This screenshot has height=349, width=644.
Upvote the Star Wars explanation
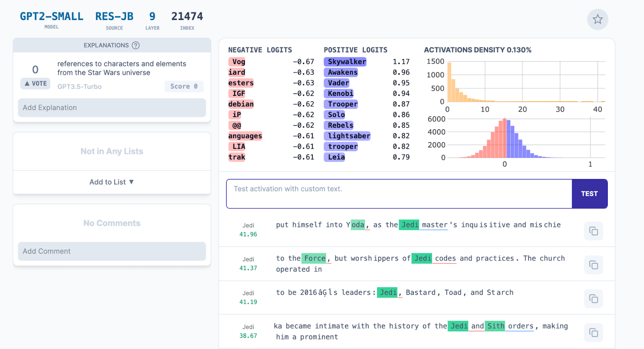point(35,83)
